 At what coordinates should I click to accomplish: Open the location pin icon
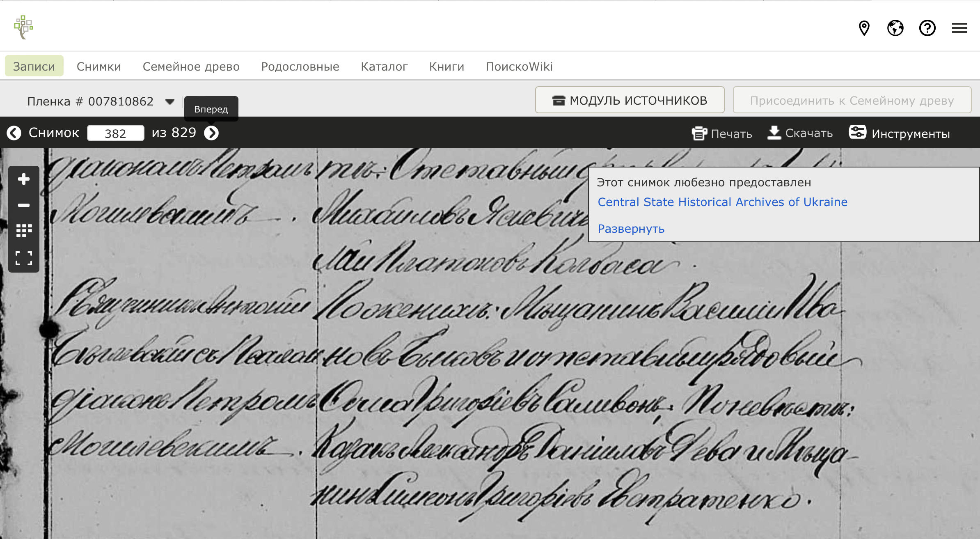[864, 28]
